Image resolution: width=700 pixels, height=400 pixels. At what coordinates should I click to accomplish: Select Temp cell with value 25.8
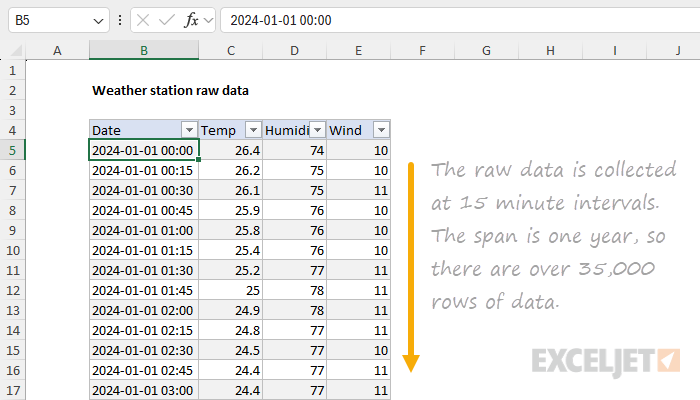(230, 230)
